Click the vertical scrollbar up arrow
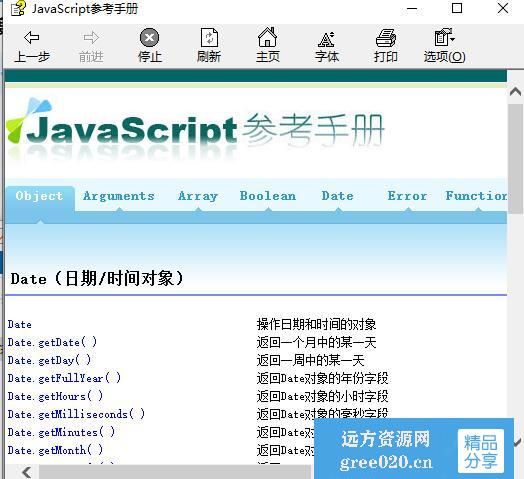The height and width of the screenshot is (479, 524). (515, 91)
